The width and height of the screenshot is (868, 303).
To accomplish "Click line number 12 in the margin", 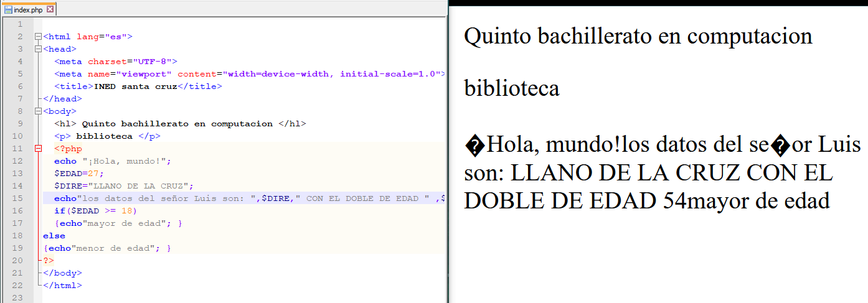I will point(17,161).
